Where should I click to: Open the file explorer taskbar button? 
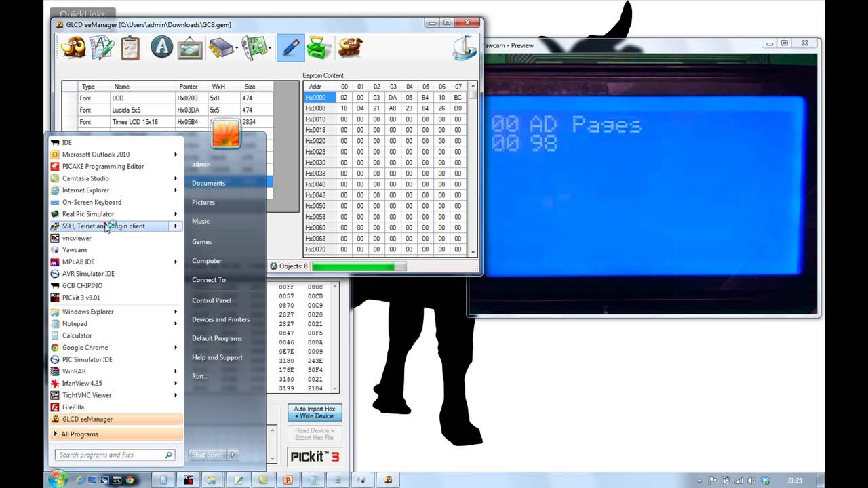pos(212,480)
